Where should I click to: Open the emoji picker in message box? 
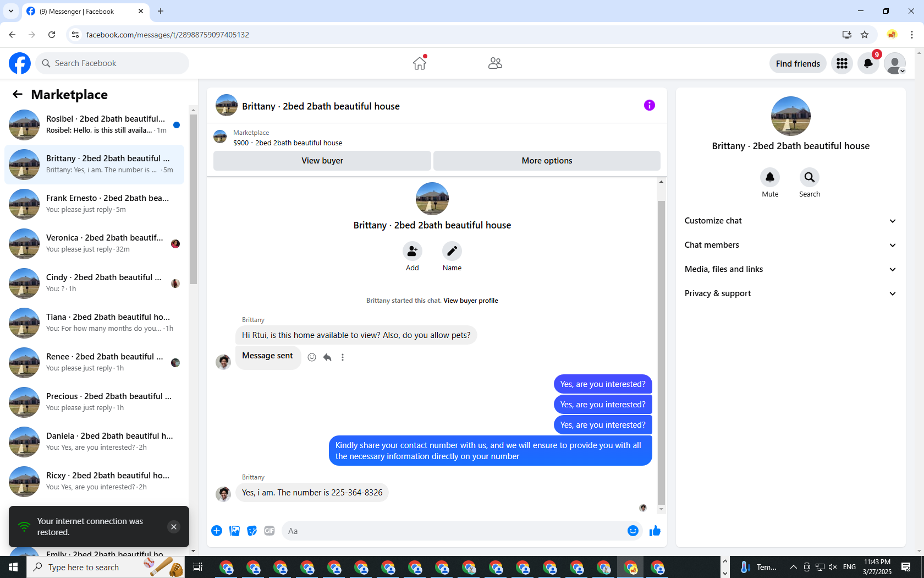coord(633,531)
